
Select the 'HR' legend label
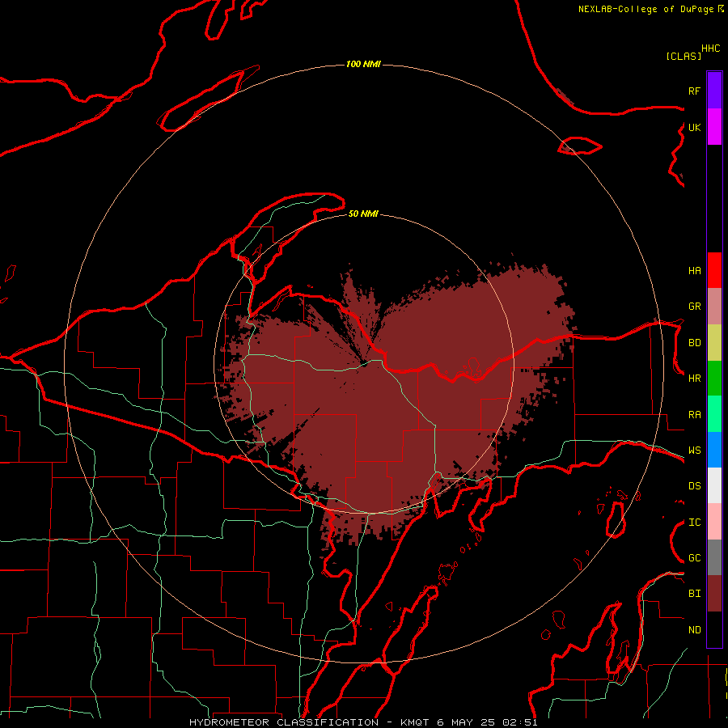click(x=694, y=379)
